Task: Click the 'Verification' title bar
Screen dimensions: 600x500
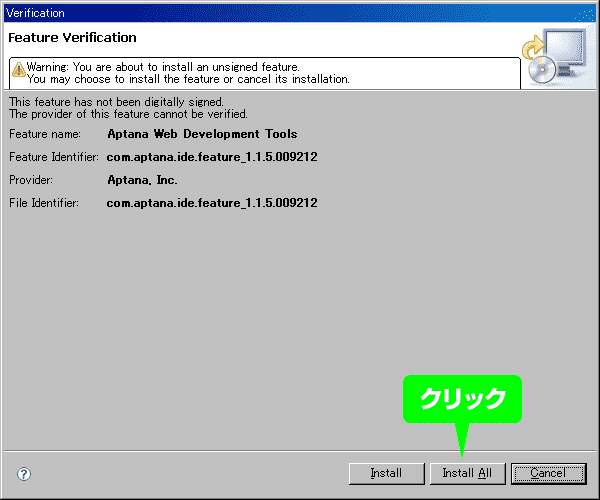Action: (300, 13)
